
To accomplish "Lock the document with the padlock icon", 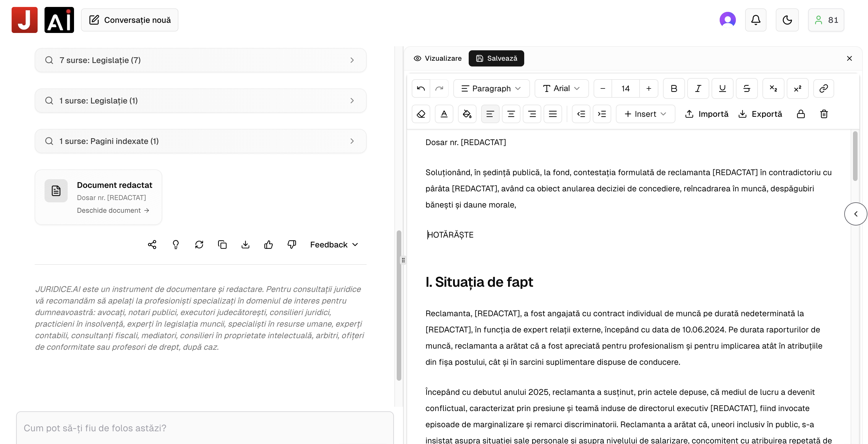I will 801,114.
